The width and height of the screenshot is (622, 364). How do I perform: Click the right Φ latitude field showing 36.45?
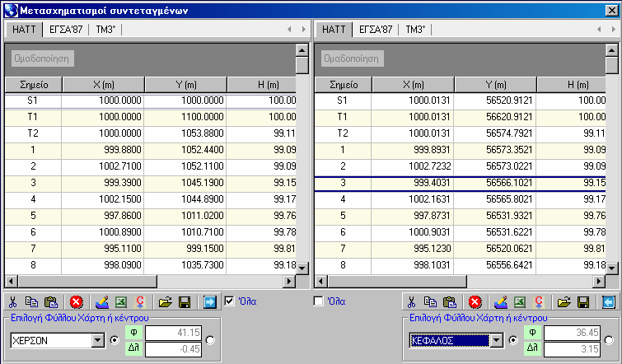572,332
